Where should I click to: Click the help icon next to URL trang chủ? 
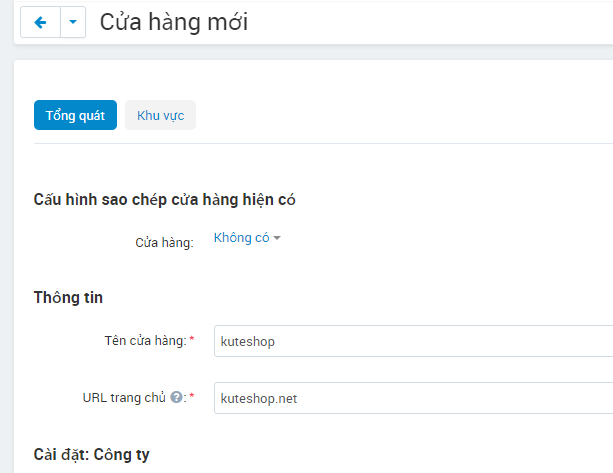[x=176, y=397]
